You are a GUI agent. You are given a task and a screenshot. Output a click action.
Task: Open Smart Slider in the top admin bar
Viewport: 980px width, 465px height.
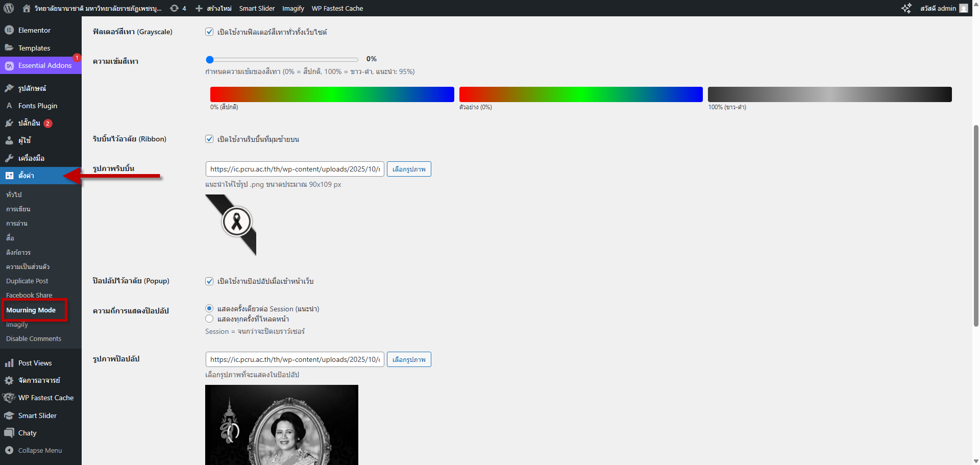pos(257,8)
